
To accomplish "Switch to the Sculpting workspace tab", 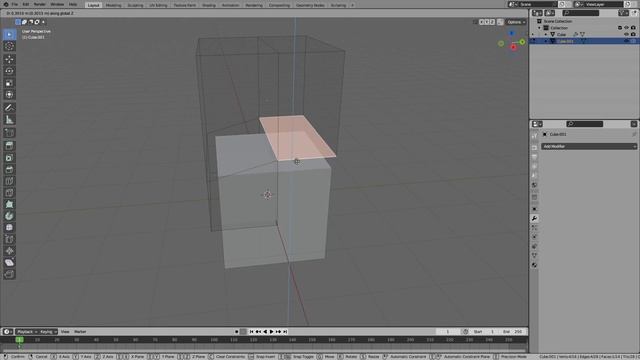I will (135, 5).
